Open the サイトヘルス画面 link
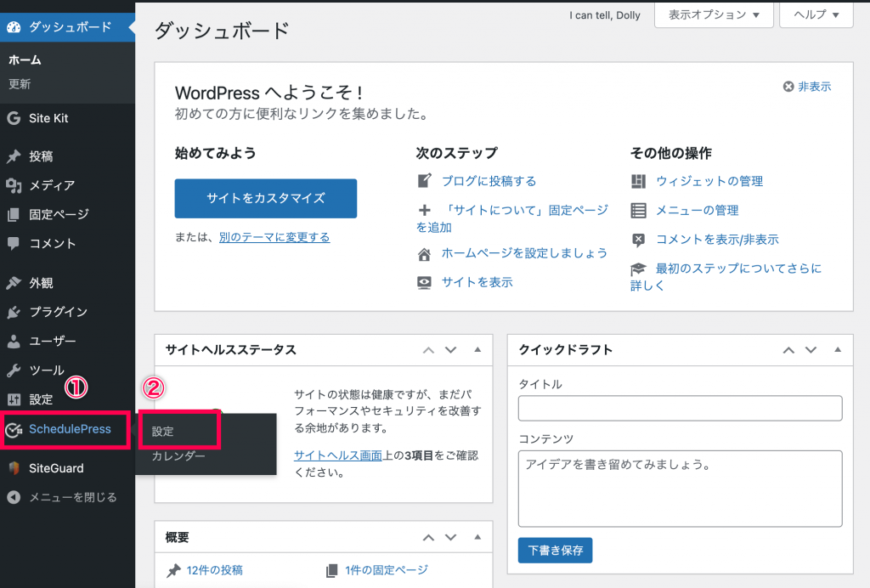This screenshot has width=870, height=588. 338,455
